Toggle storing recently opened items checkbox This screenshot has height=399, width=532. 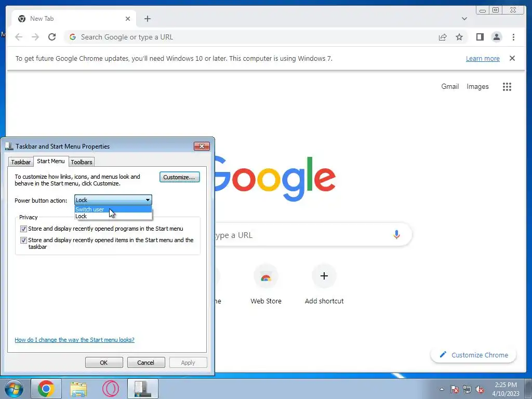click(x=23, y=240)
